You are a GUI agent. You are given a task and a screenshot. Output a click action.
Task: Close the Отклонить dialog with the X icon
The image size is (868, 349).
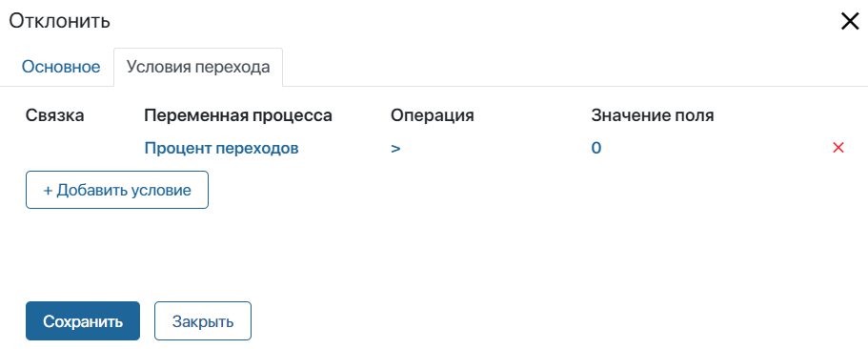(x=850, y=22)
